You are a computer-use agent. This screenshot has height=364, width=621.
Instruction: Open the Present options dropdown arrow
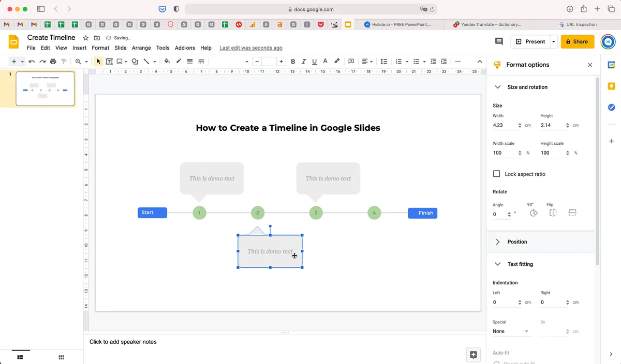tap(554, 41)
